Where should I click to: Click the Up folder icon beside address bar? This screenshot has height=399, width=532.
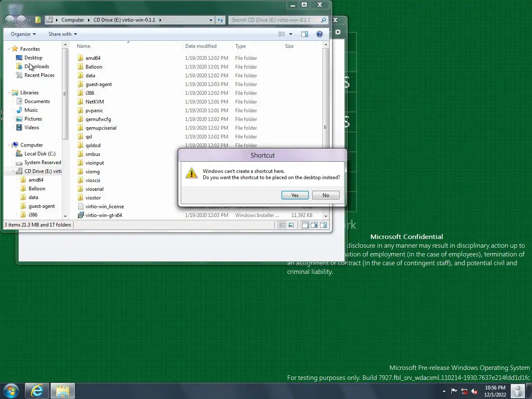38,20
